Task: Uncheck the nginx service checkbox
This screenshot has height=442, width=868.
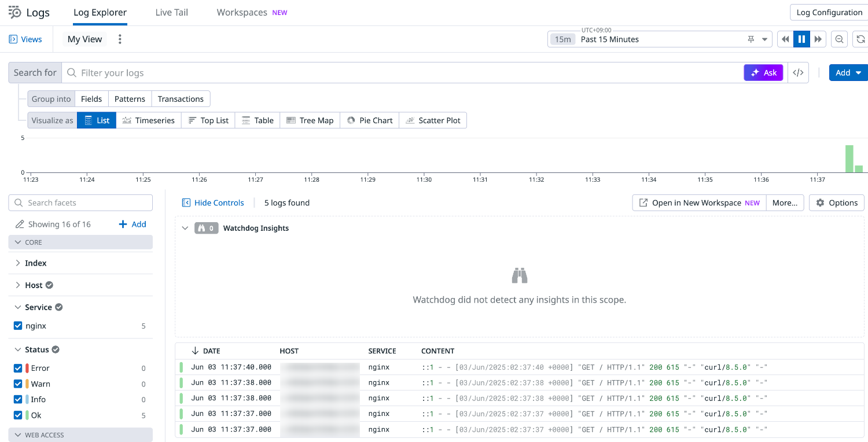Action: [18, 326]
